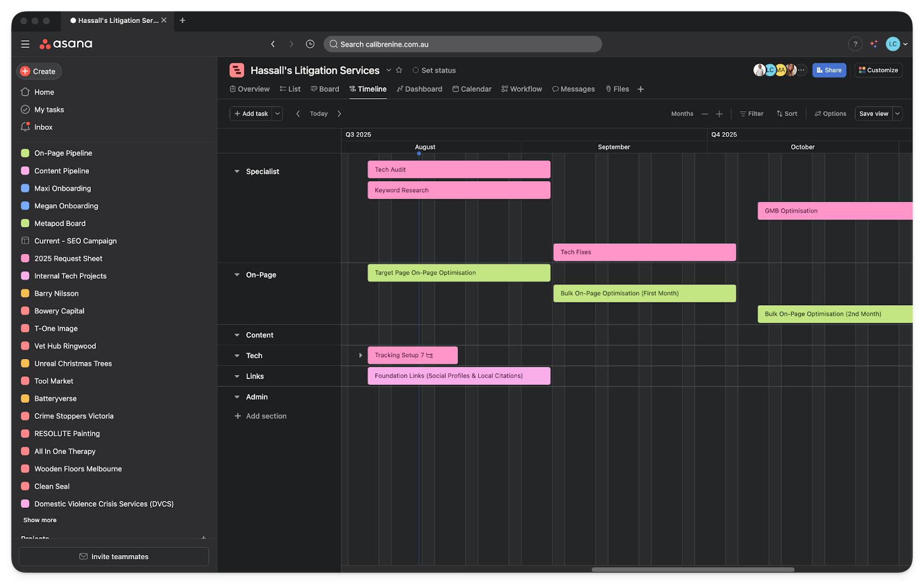Zoom in timeline with plus icon
This screenshot has height=584, width=924.
pyautogui.click(x=720, y=114)
